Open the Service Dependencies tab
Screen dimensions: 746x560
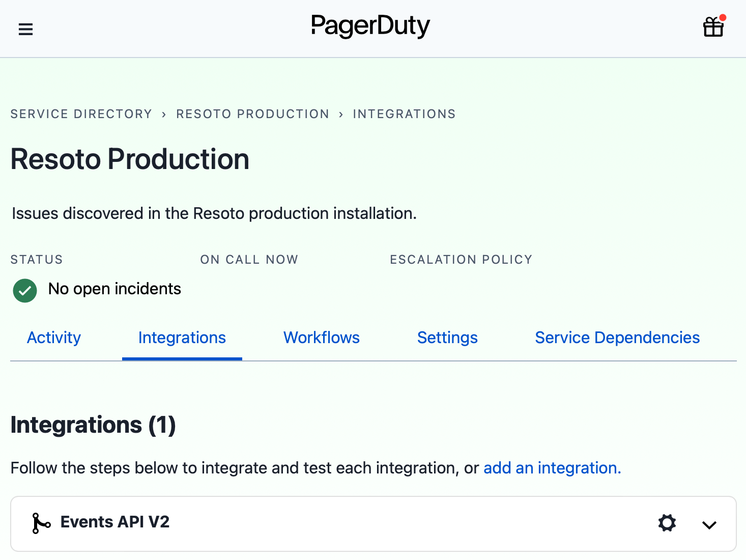pos(617,338)
